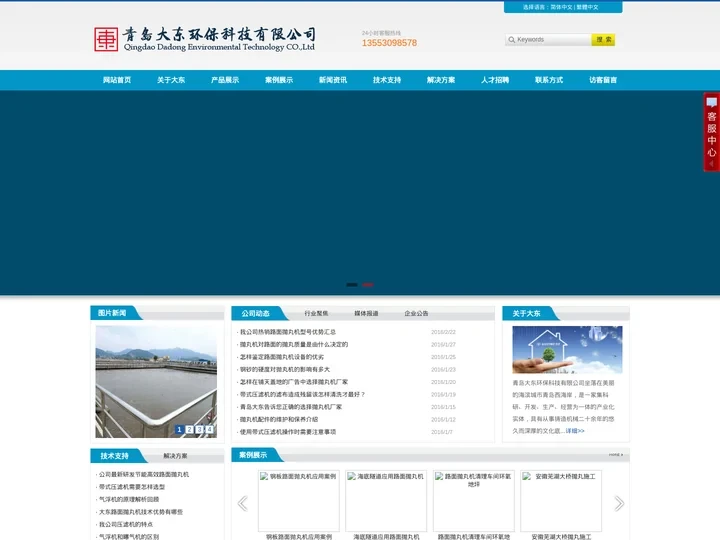720x540 pixels.
Task: Open article about 带式压滤机的滤布 cleaning
Action: [x=303, y=394]
